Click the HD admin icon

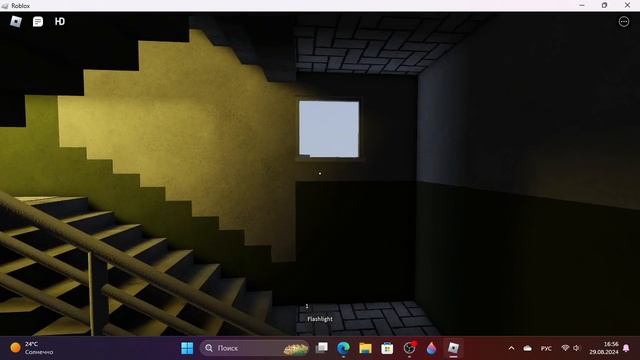click(x=60, y=21)
